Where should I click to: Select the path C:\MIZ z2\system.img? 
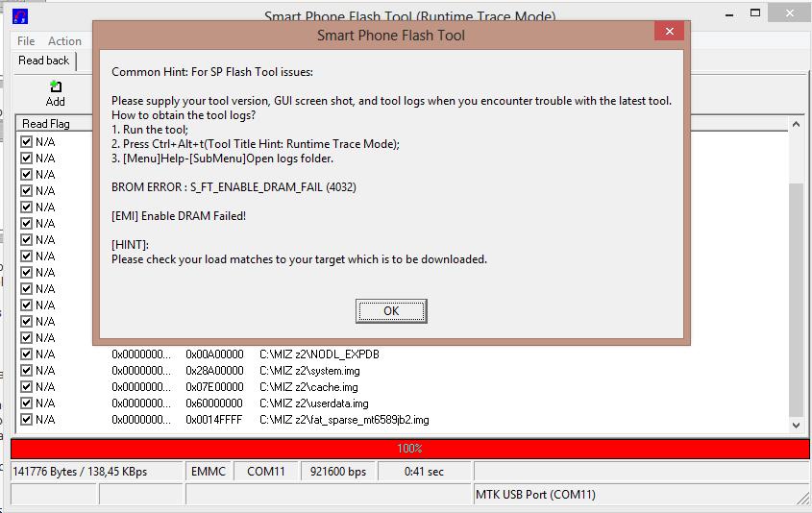pos(309,371)
